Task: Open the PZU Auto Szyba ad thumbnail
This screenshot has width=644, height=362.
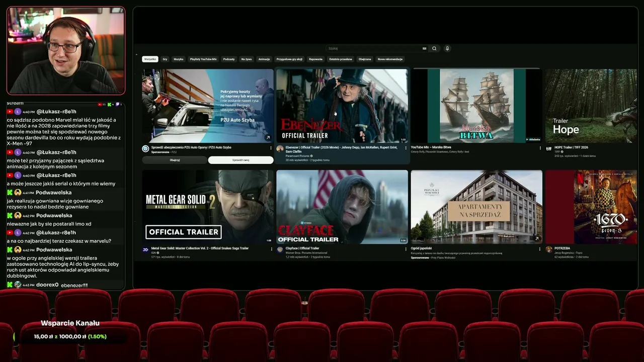Action: pos(208,106)
